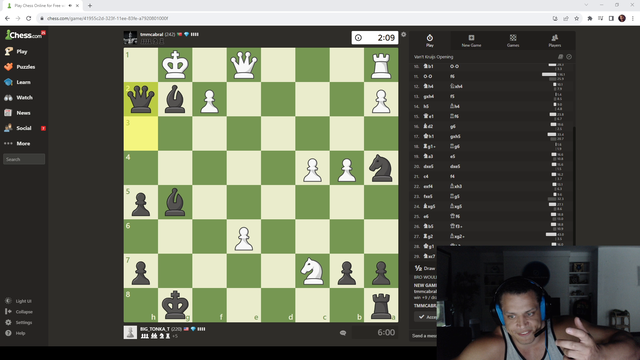
Task: Select the black rook on a8
Action: [381, 305]
